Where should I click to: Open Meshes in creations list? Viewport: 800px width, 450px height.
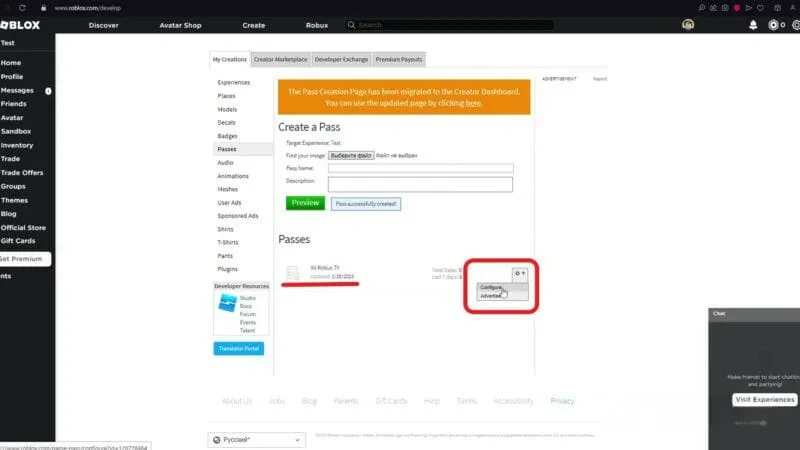pos(228,189)
